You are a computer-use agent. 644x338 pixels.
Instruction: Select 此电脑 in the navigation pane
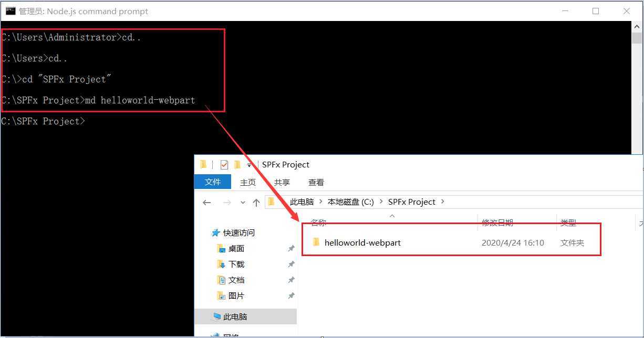(235, 316)
